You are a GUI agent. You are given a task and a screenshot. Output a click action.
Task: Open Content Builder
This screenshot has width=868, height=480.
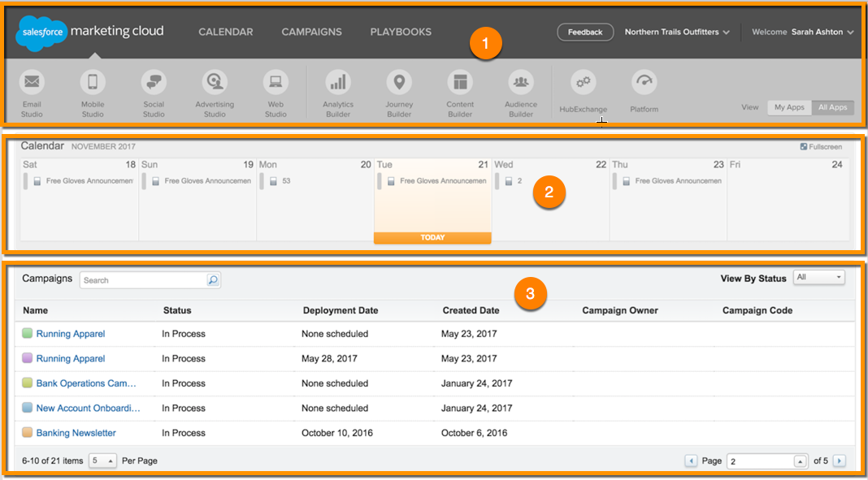tap(460, 93)
